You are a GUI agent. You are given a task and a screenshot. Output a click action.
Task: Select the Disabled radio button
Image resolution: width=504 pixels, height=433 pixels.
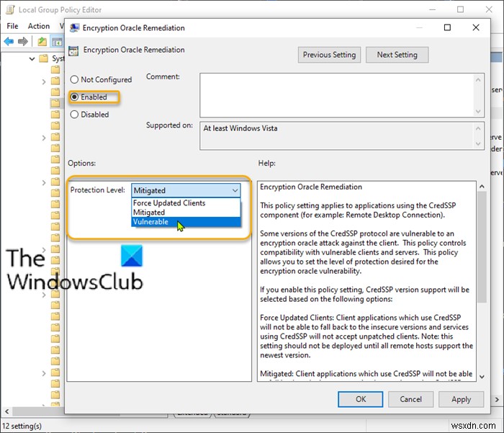click(74, 115)
